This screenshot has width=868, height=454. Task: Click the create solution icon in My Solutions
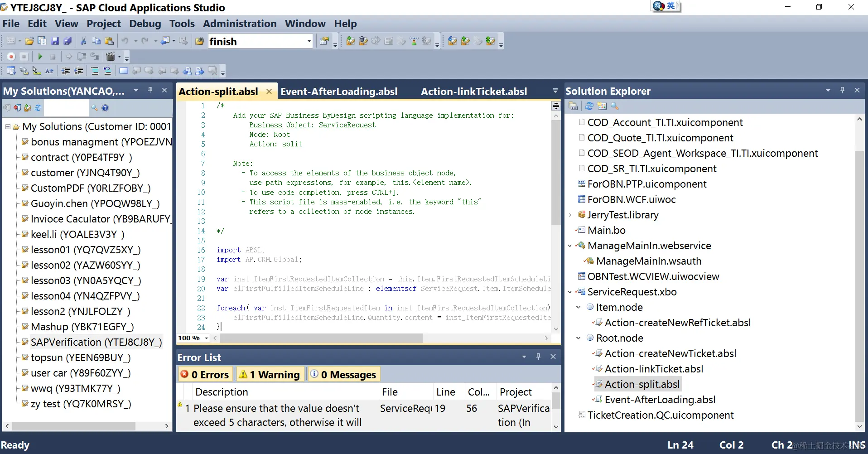pyautogui.click(x=28, y=108)
